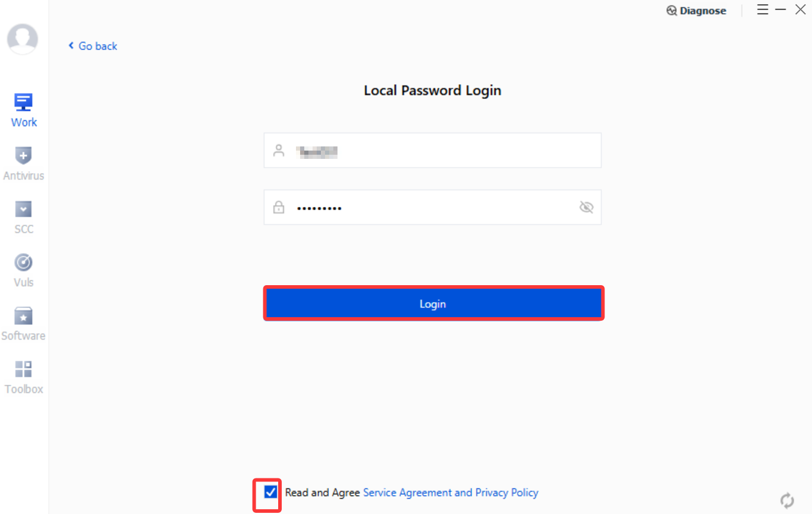Select the SCC sidebar icon
The width and height of the screenshot is (812, 514).
23,209
